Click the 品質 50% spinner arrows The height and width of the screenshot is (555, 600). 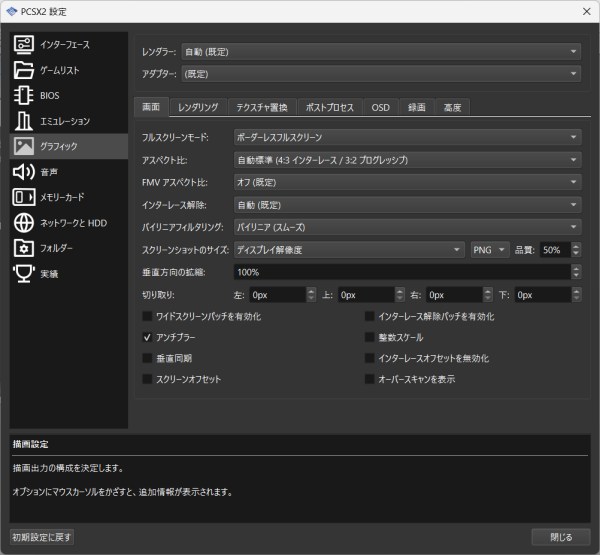coord(576,250)
